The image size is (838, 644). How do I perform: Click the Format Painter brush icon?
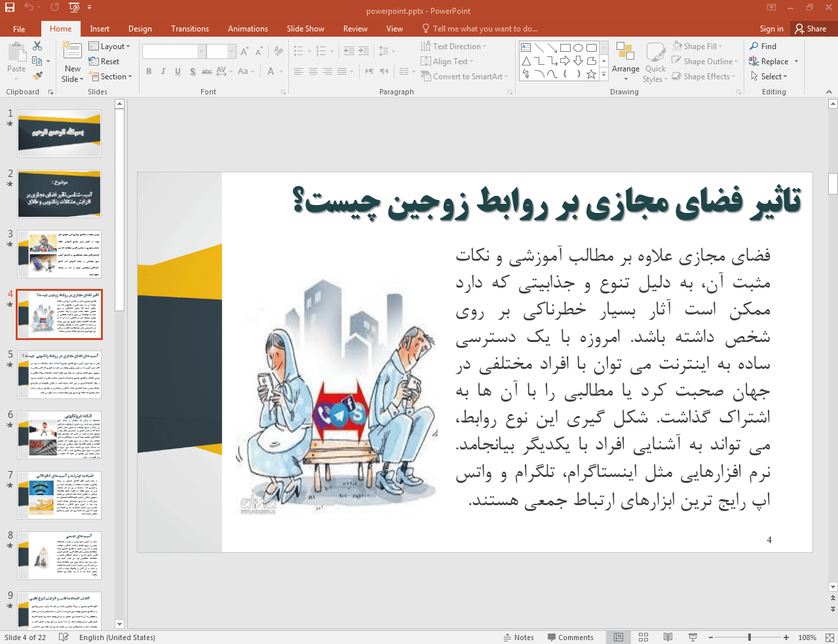coord(37,76)
